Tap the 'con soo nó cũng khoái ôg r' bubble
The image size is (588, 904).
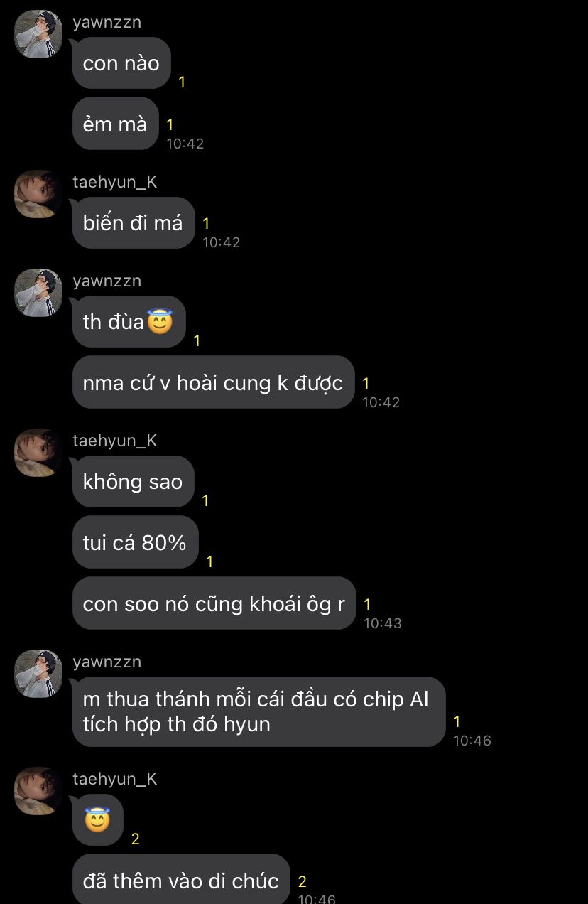coord(214,603)
